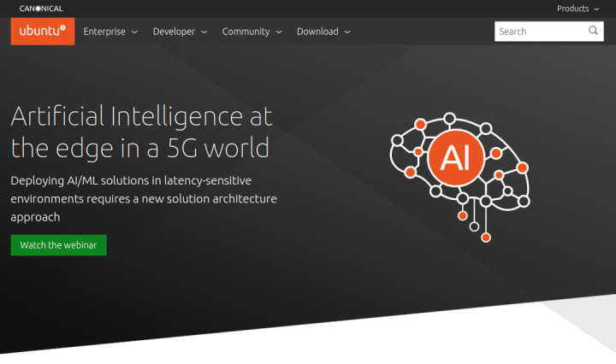Open the Community menu
616x364 pixels.
[x=252, y=32]
